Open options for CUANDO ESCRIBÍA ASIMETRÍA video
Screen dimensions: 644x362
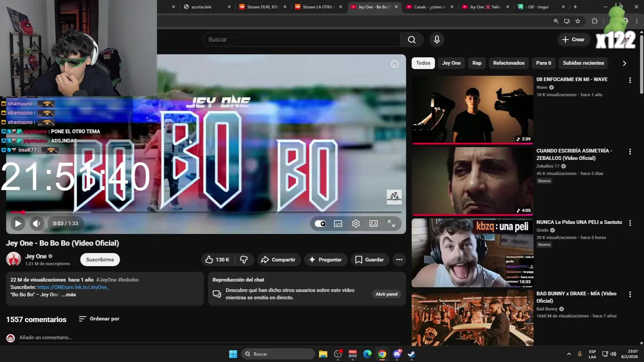(x=630, y=152)
